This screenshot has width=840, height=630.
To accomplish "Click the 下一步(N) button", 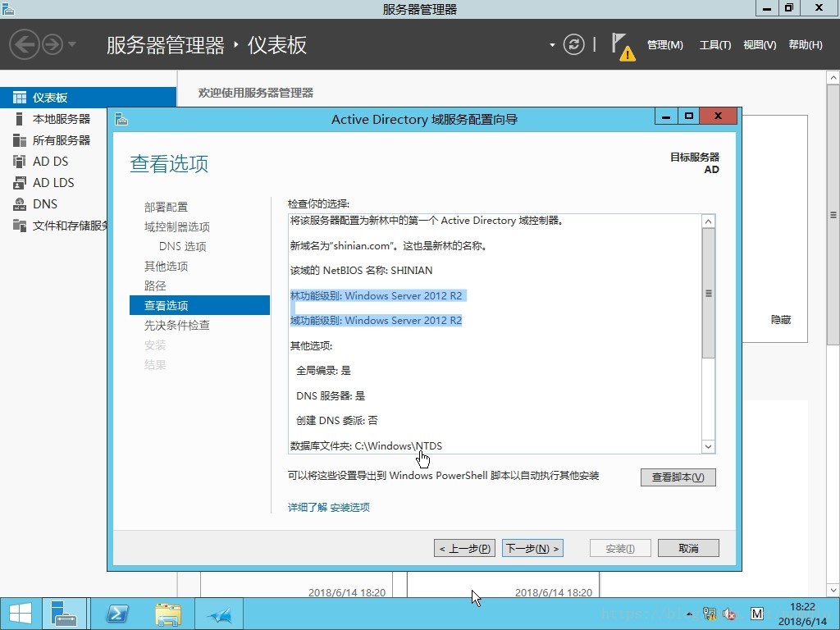I will (x=532, y=549).
